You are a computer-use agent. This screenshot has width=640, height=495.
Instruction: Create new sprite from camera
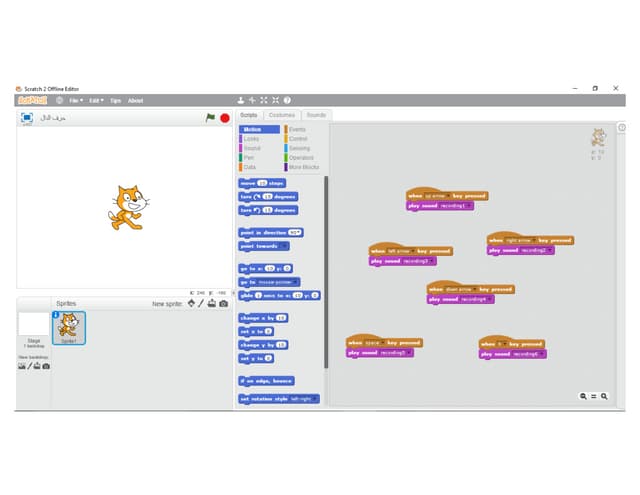223,303
